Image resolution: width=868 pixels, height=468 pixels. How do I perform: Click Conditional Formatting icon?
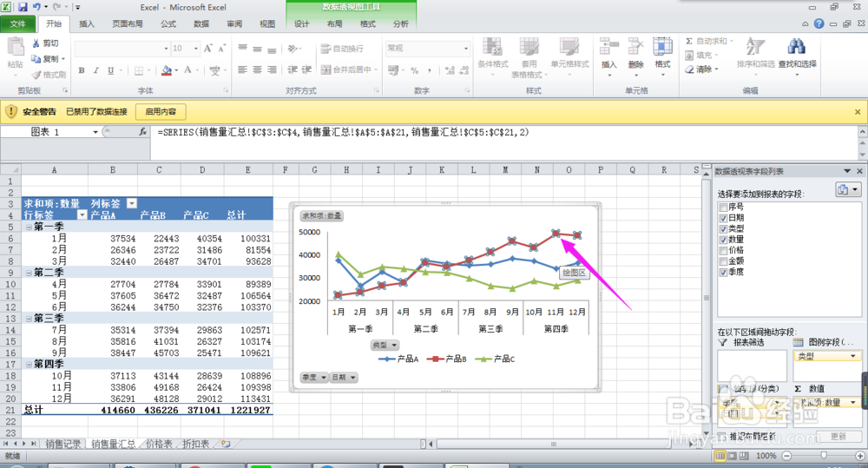[x=492, y=48]
